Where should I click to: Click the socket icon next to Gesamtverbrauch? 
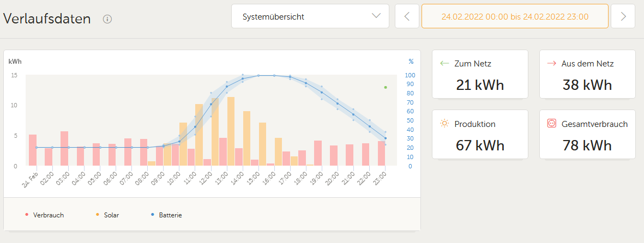click(551, 124)
